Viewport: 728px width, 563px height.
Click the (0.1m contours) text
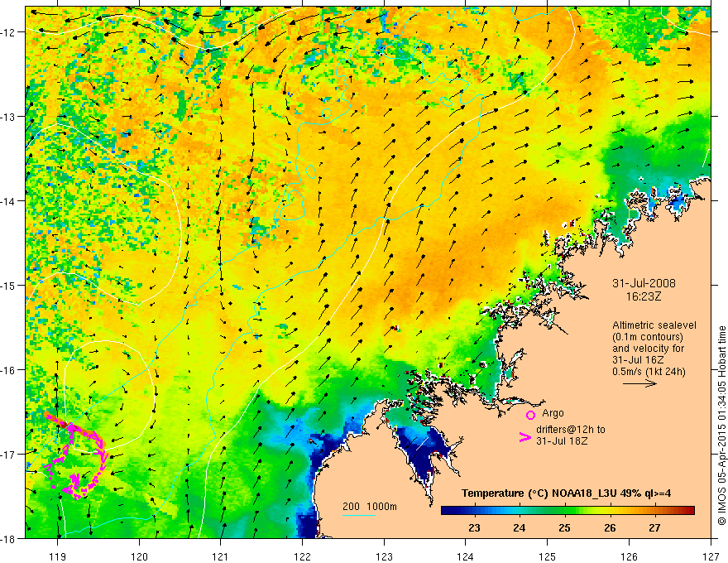pyautogui.click(x=648, y=337)
